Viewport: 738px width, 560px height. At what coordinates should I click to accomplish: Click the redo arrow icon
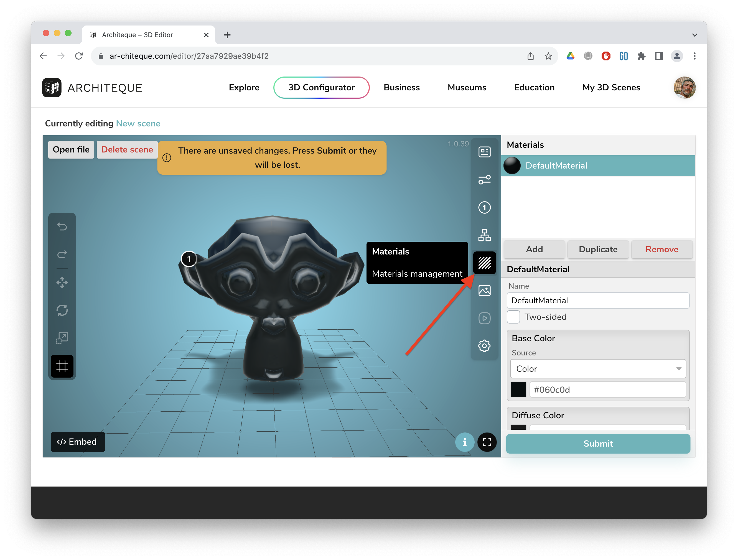pos(62,254)
